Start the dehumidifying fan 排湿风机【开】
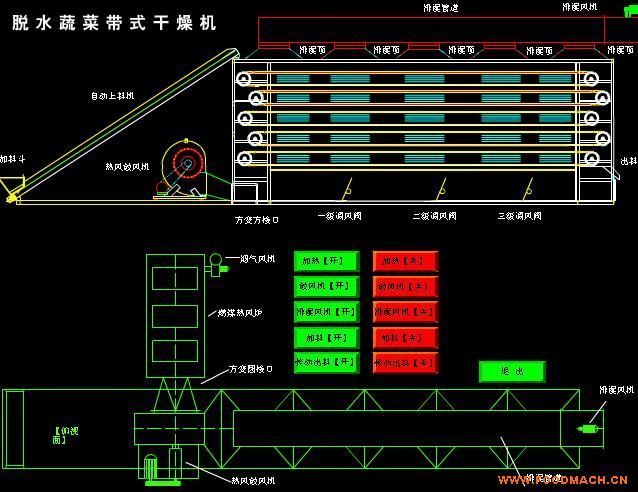The image size is (638, 492). coord(326,311)
